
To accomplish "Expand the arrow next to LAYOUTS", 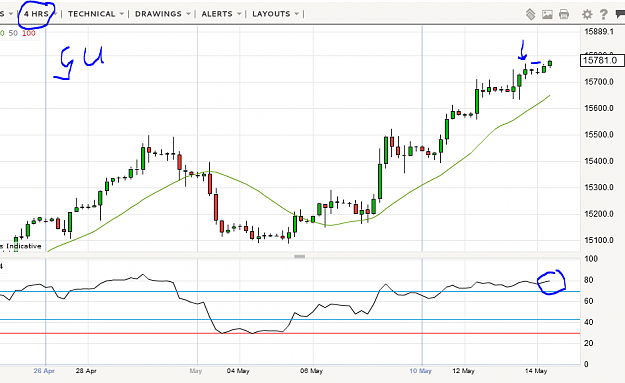I will tap(297, 14).
